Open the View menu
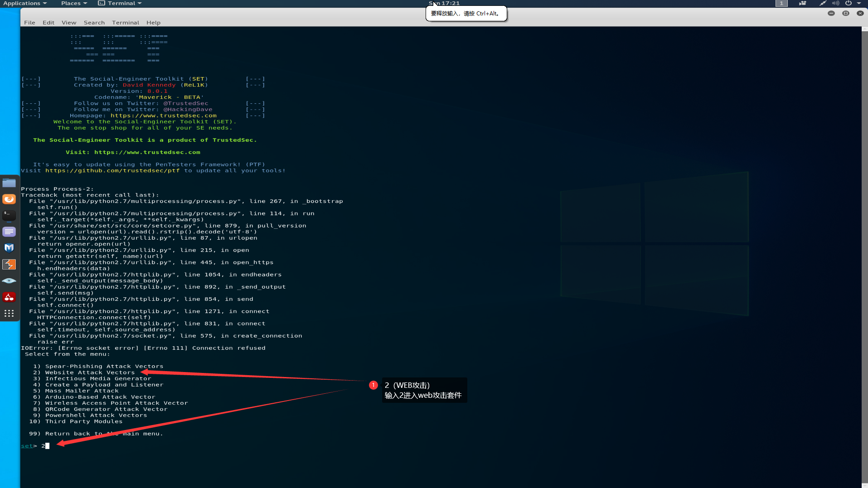Image resolution: width=868 pixels, height=488 pixels. [69, 23]
